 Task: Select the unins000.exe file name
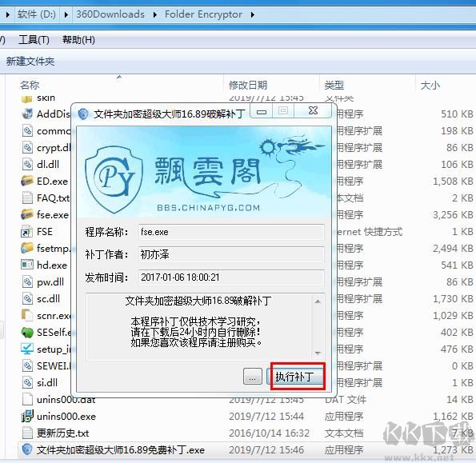point(66,417)
